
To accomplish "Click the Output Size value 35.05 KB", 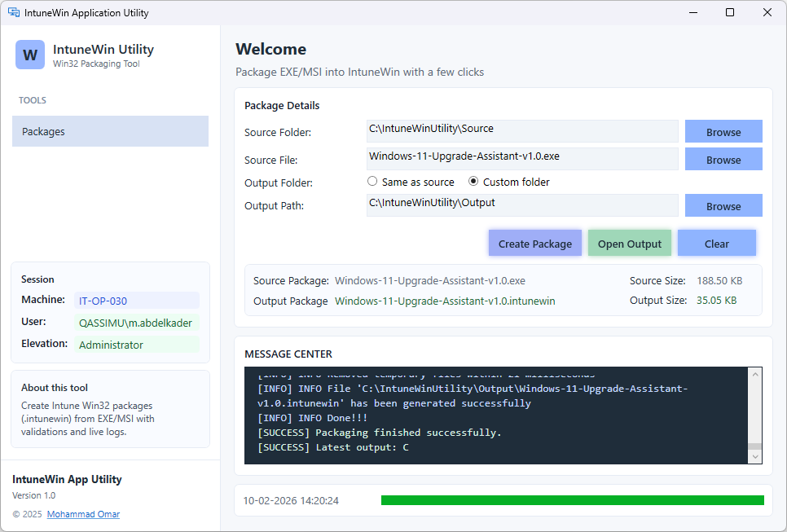I will (x=716, y=300).
